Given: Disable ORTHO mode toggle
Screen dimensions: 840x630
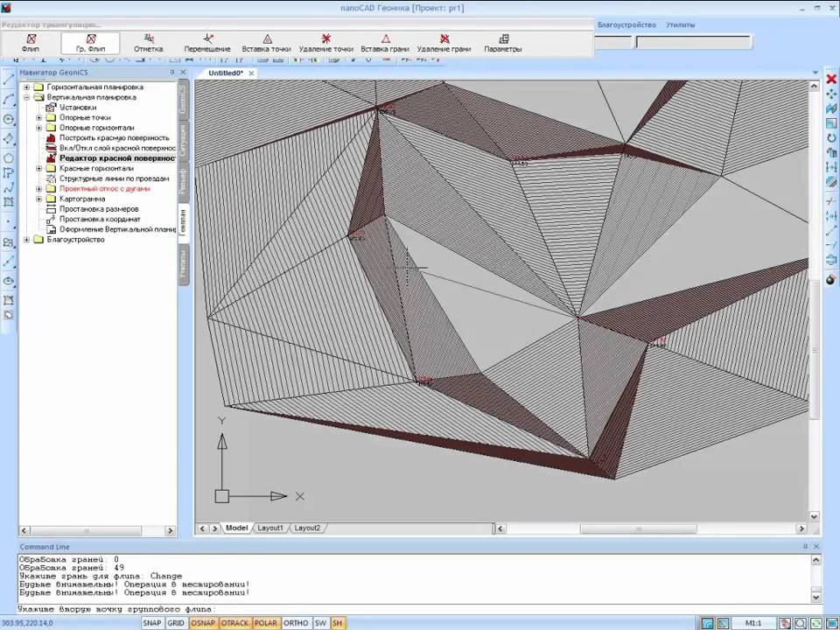Looking at the screenshot, I should (296, 623).
